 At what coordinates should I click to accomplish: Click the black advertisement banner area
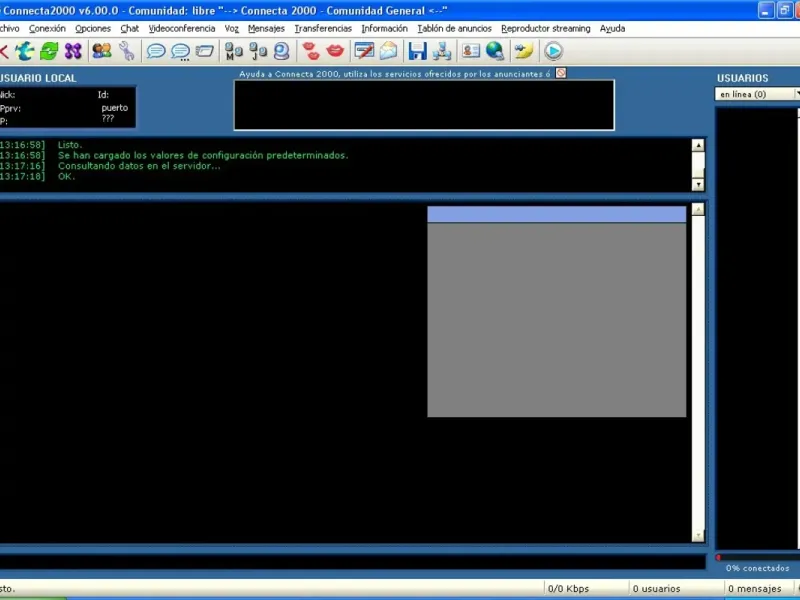[424, 105]
